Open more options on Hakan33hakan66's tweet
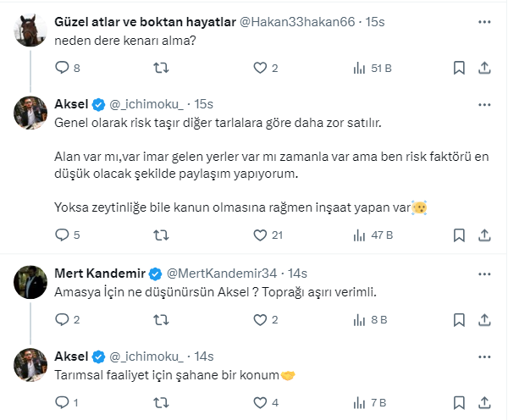Screen dimensions: 508x420 (486, 21)
